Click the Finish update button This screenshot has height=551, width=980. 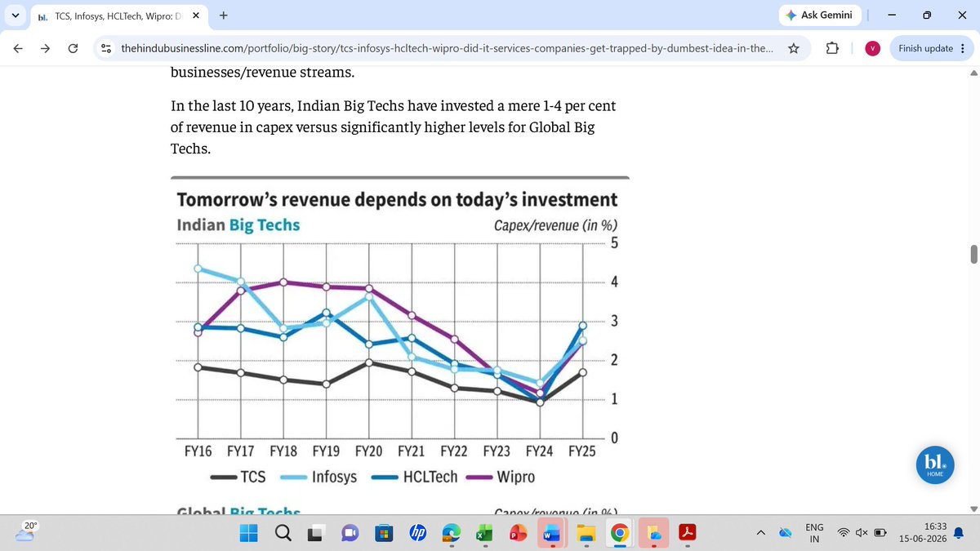pyautogui.click(x=930, y=48)
